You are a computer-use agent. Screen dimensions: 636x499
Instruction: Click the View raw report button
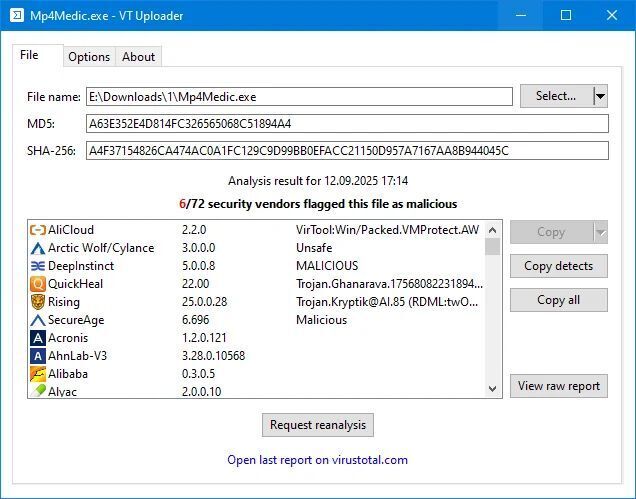pyautogui.click(x=558, y=386)
